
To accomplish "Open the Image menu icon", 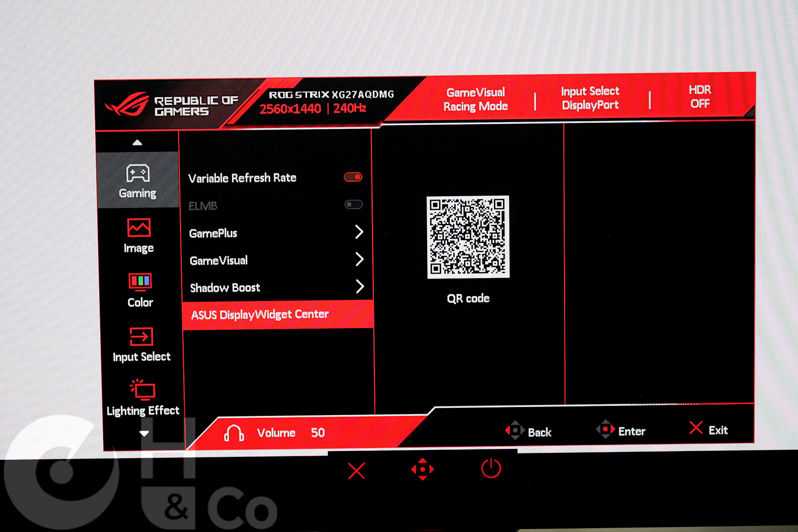I will click(x=139, y=227).
